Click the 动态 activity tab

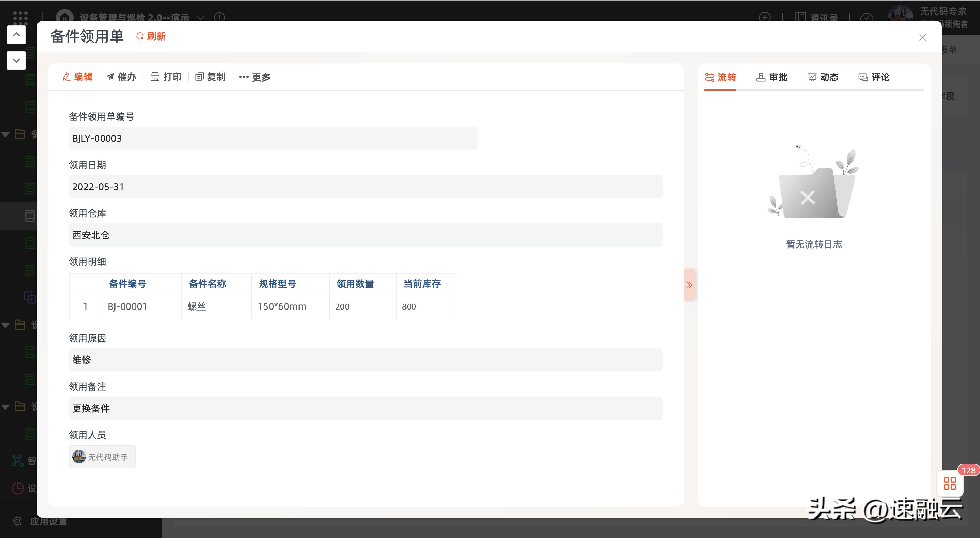pyautogui.click(x=823, y=77)
